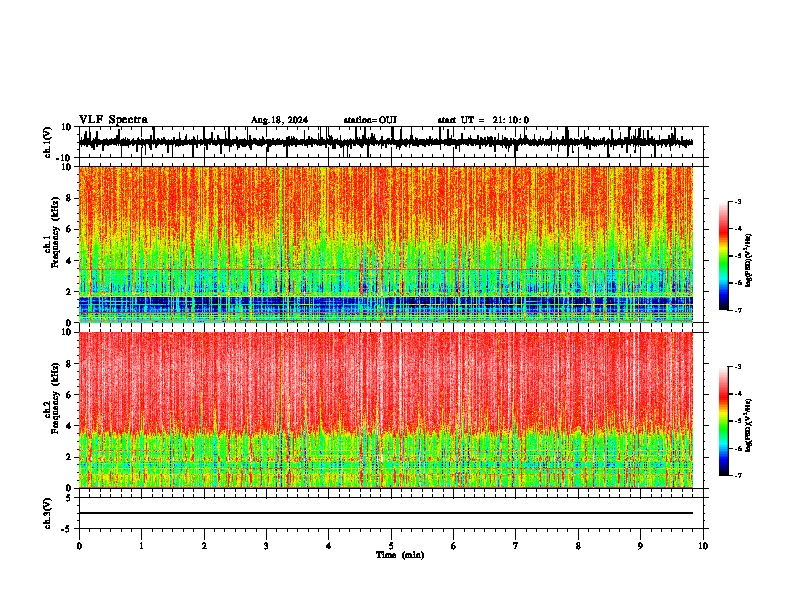Click time axis tick label "2"
This screenshot has width=792, height=612.
click(204, 546)
